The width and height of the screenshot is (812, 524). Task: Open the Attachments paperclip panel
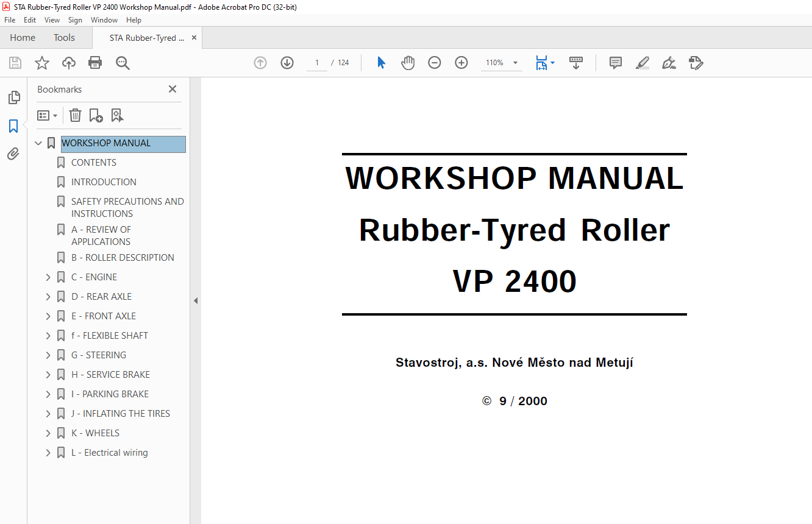(x=13, y=154)
